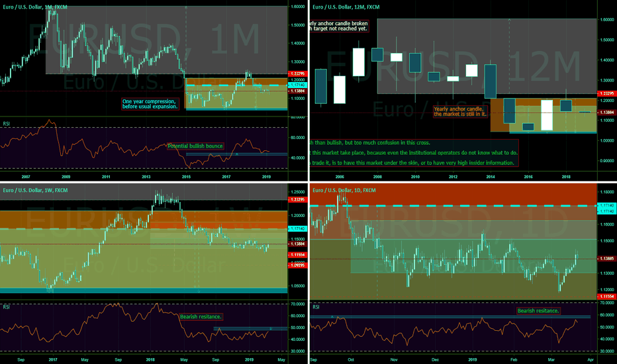Click the red 1.23295 price label in 12M chart
The height and width of the screenshot is (364, 617).
click(x=607, y=93)
